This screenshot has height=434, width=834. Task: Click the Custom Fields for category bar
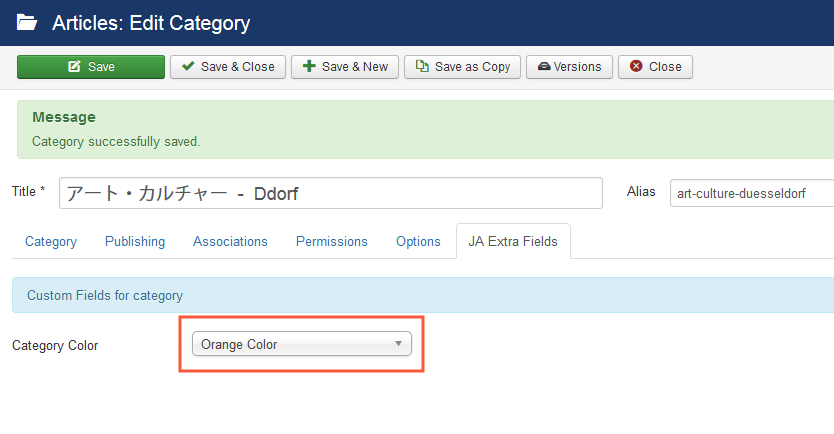420,296
